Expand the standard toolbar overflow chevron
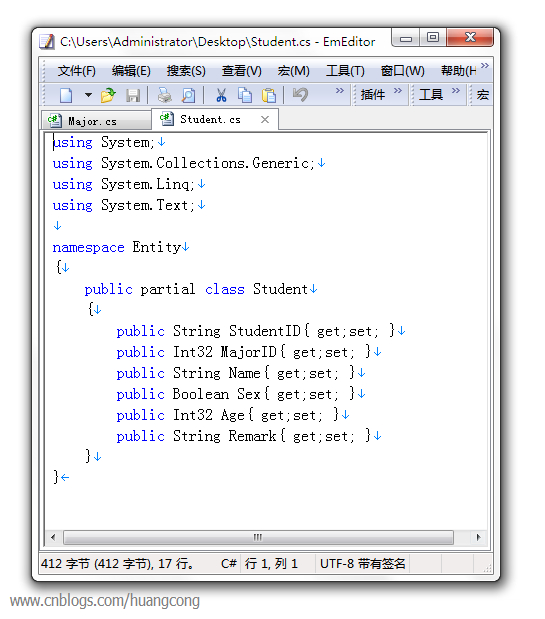The height and width of the screenshot is (619, 545). [339, 91]
